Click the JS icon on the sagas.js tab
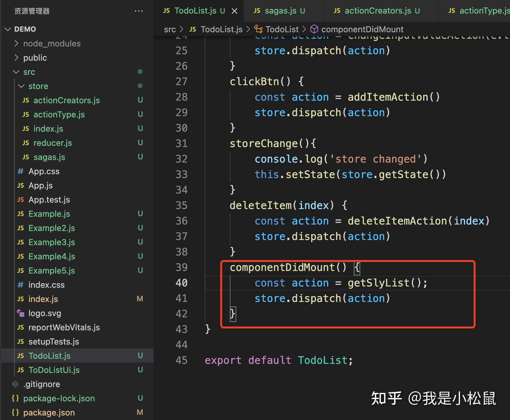The image size is (510, 420). point(257,11)
